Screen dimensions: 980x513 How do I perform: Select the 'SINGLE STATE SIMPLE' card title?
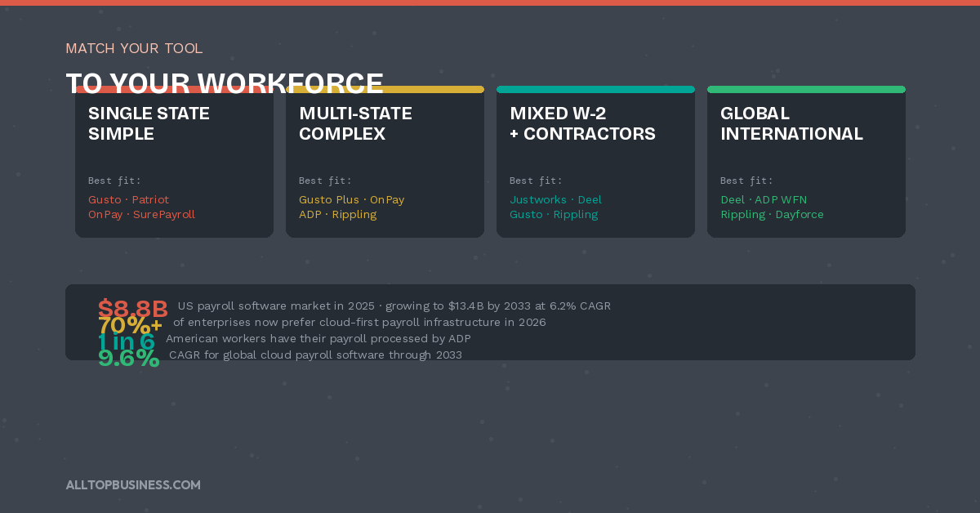pos(149,123)
